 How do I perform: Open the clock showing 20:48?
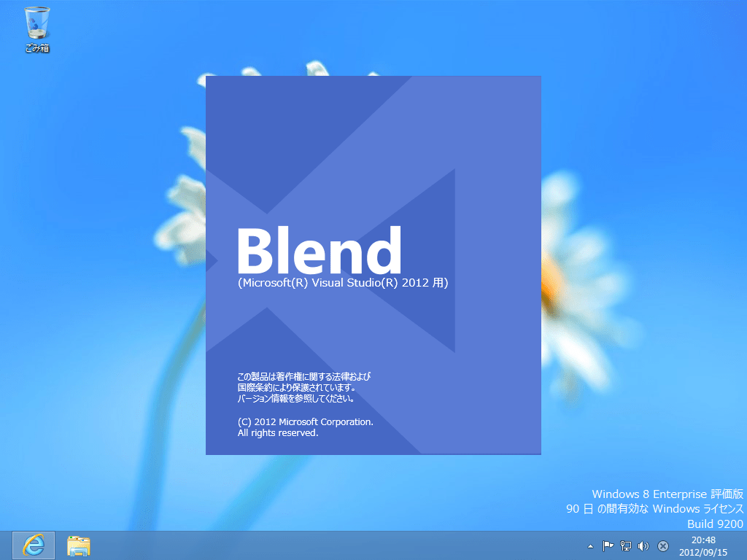click(704, 540)
